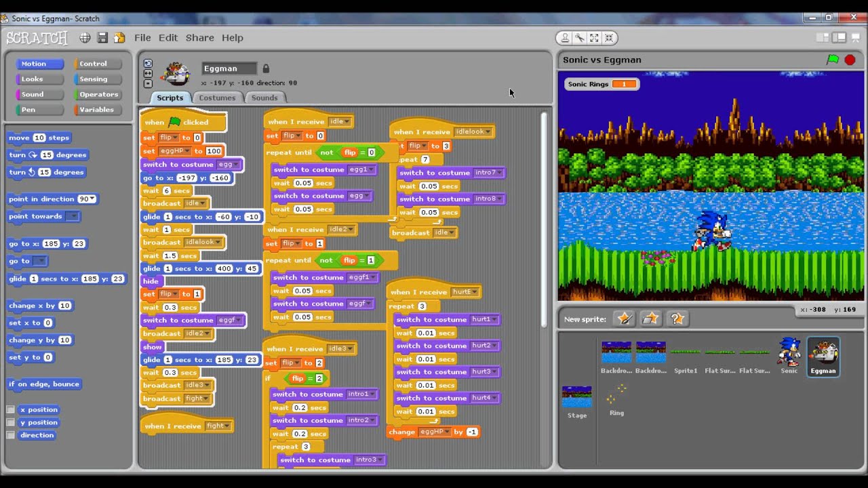Select the delete scissors tool
868x488 pixels.
click(579, 38)
